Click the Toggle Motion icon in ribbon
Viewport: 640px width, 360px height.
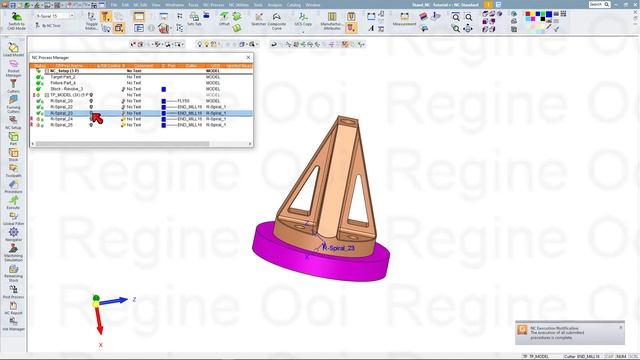(92, 21)
